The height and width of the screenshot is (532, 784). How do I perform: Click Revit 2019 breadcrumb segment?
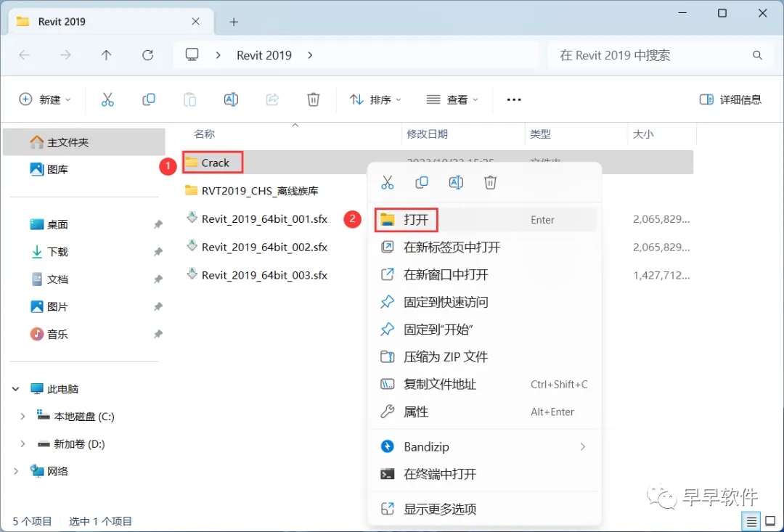click(264, 55)
